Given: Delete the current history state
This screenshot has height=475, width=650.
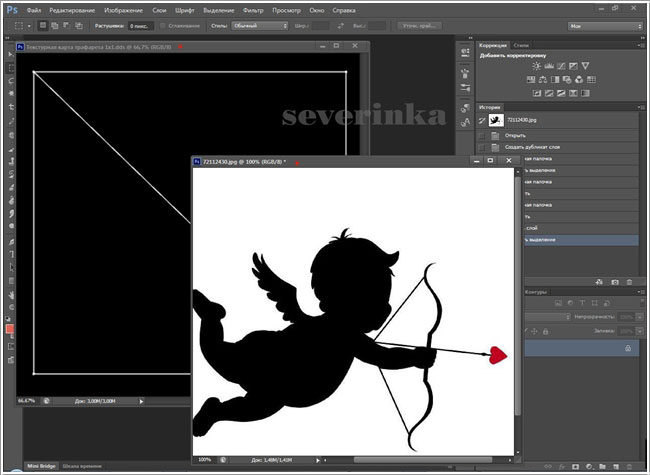Looking at the screenshot, I should (630, 283).
